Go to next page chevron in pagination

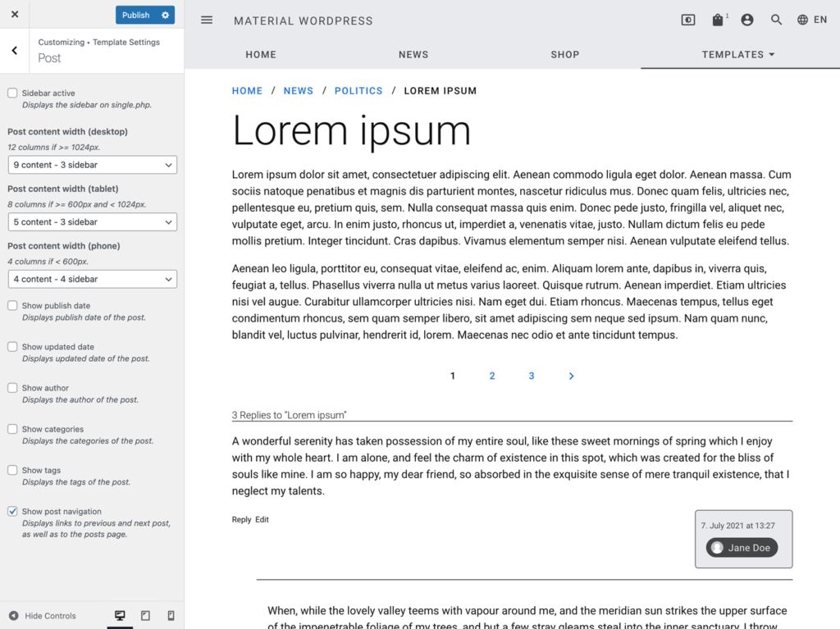pos(571,376)
